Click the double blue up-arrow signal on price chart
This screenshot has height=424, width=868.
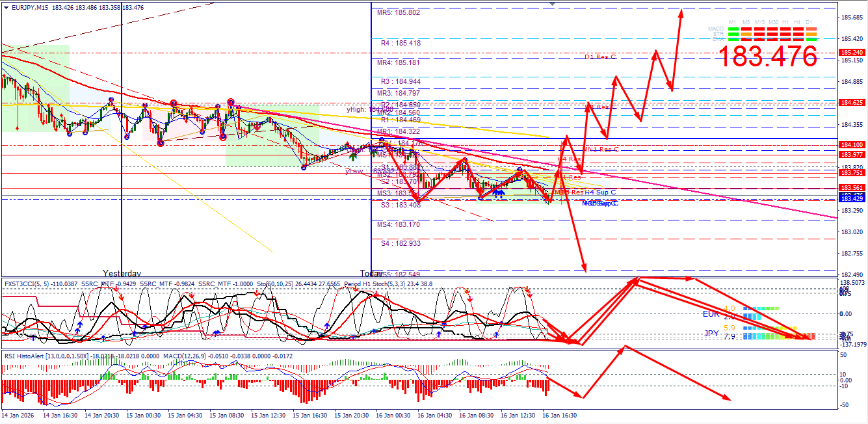click(x=499, y=193)
